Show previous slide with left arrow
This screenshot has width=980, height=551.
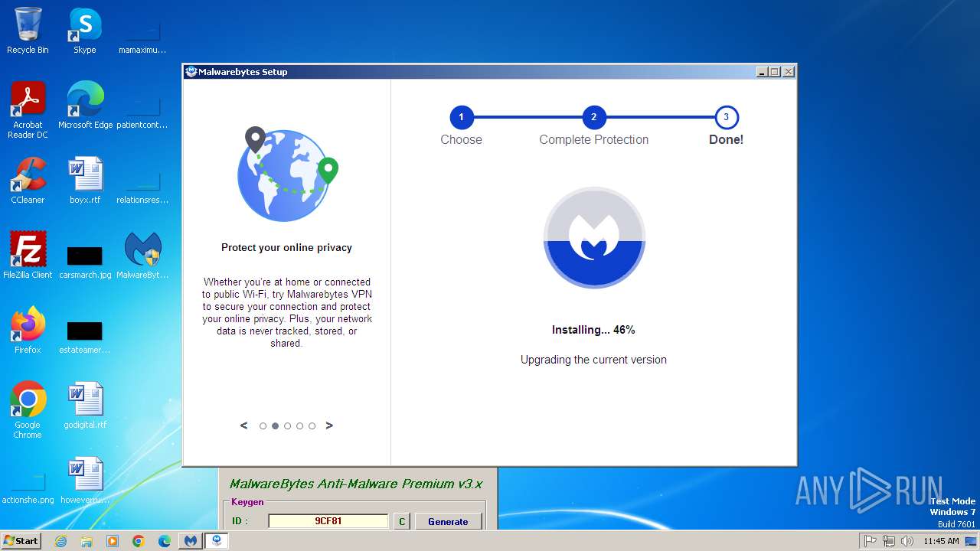coord(244,425)
